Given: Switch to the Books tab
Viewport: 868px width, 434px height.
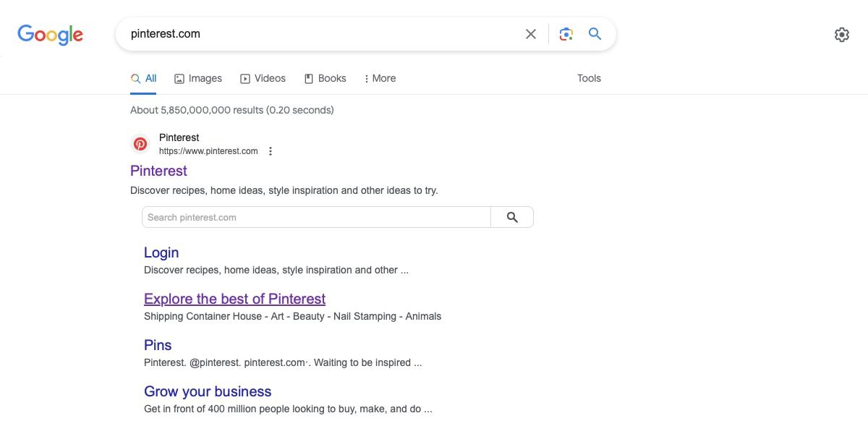Looking at the screenshot, I should click(325, 78).
